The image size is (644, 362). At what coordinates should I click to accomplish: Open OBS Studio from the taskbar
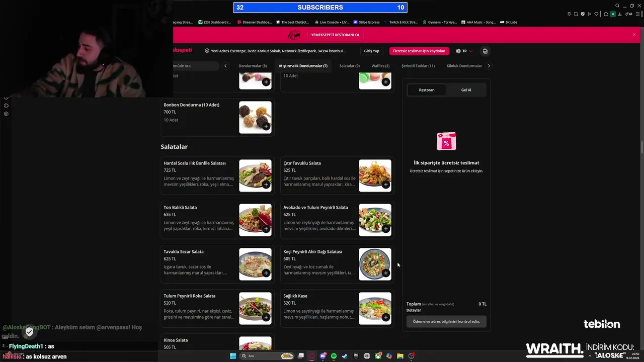(412, 356)
